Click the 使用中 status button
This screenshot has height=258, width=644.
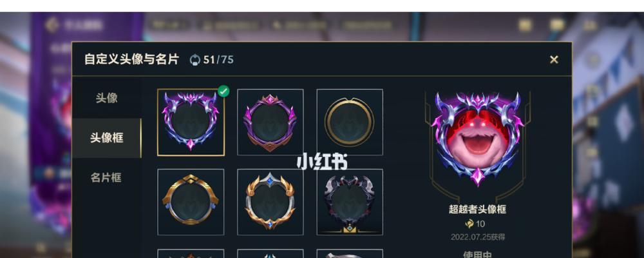(x=477, y=254)
